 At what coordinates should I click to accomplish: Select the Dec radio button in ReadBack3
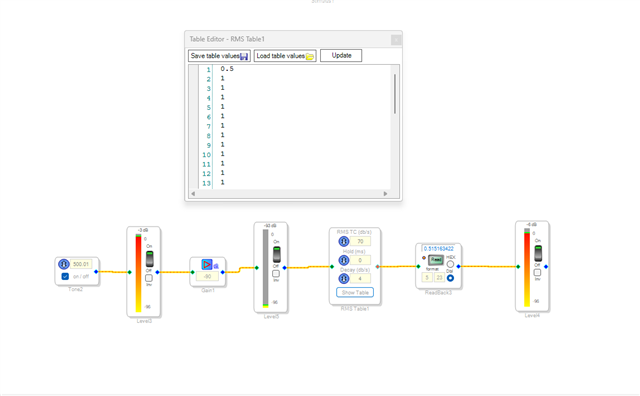click(x=450, y=278)
